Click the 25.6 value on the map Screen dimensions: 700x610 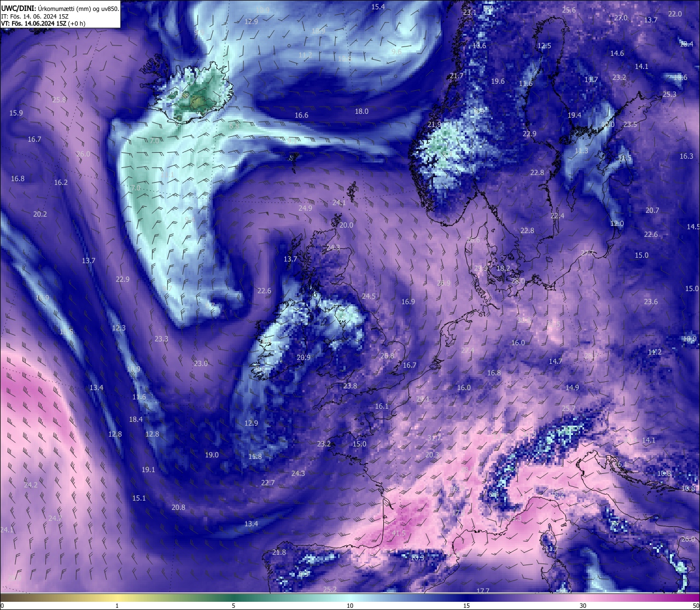[569, 10]
